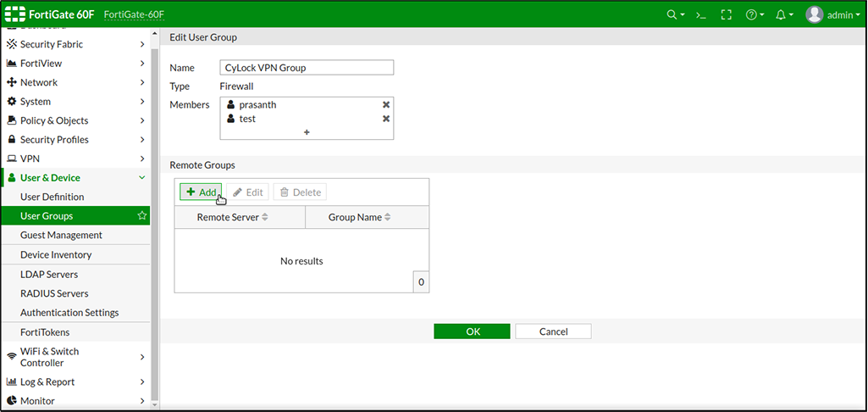This screenshot has height=412, width=868.
Task: Toggle favorite star on User Groups
Action: [142, 216]
